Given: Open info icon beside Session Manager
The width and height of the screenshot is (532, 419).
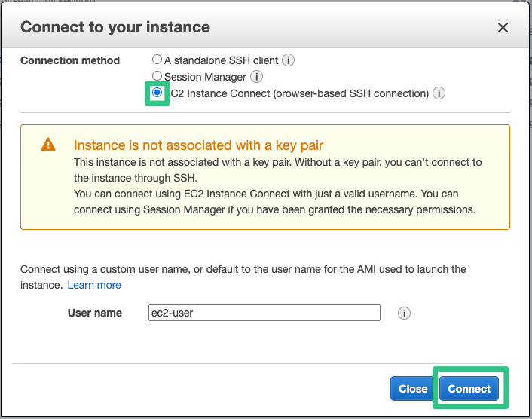Looking at the screenshot, I should (256, 76).
